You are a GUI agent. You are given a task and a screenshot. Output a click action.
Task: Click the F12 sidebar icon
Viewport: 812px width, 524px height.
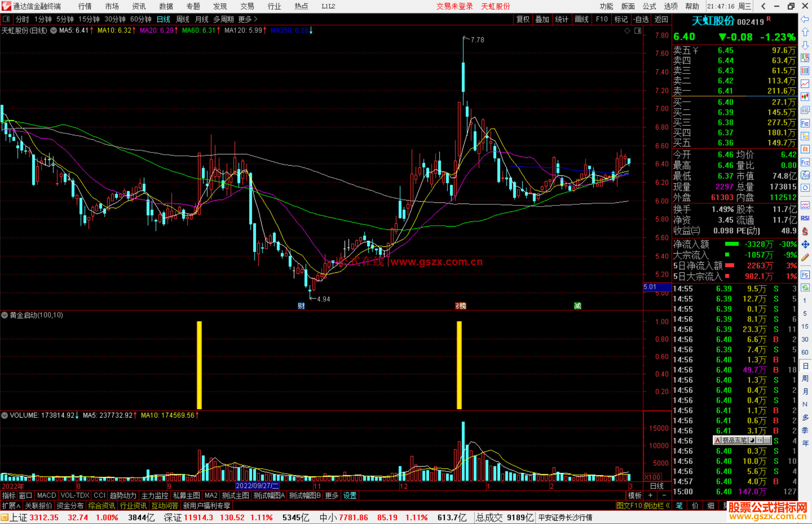click(805, 162)
